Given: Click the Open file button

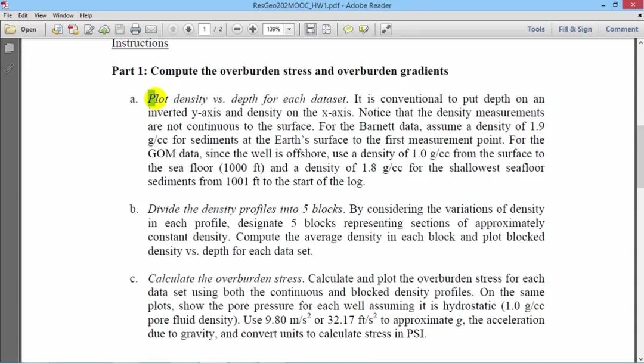Looking at the screenshot, I should pos(20,29).
